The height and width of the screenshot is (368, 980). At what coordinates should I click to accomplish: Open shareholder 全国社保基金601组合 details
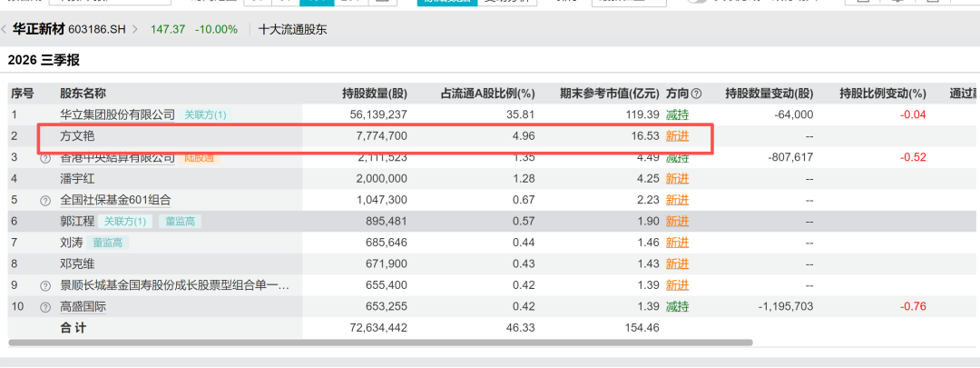[115, 200]
